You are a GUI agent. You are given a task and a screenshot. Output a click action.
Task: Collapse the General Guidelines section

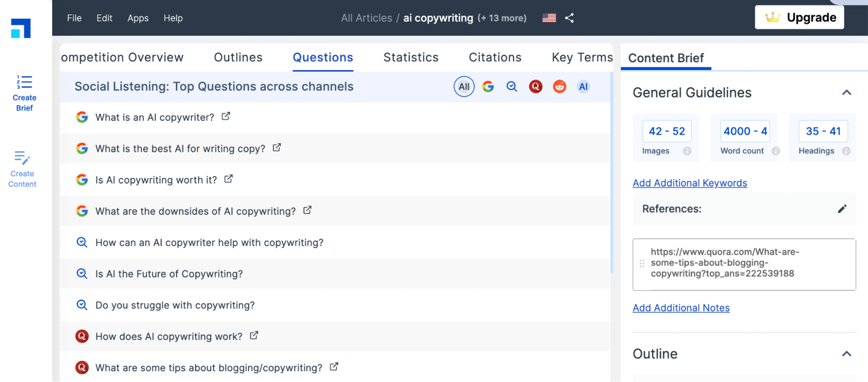846,92
